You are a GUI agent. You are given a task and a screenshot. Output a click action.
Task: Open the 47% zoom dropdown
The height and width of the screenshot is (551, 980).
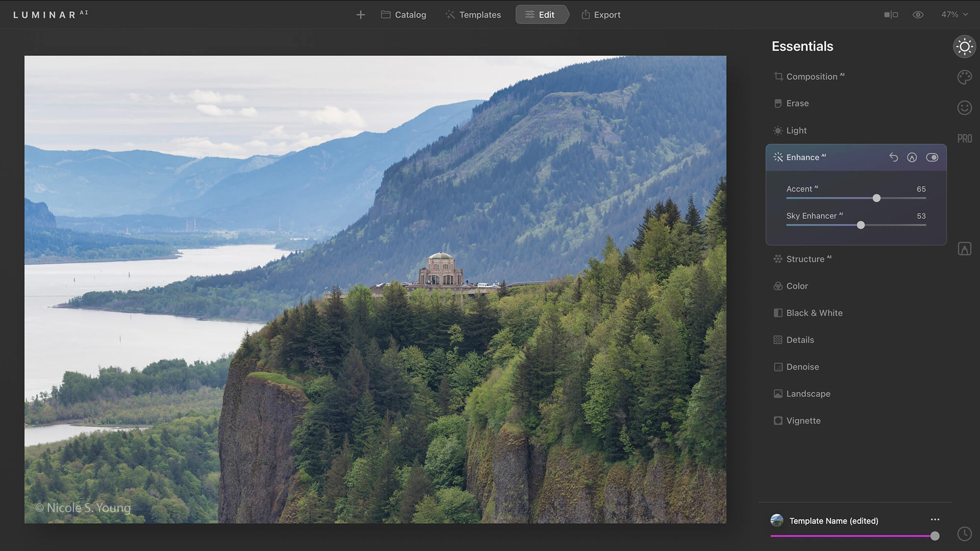click(954, 15)
